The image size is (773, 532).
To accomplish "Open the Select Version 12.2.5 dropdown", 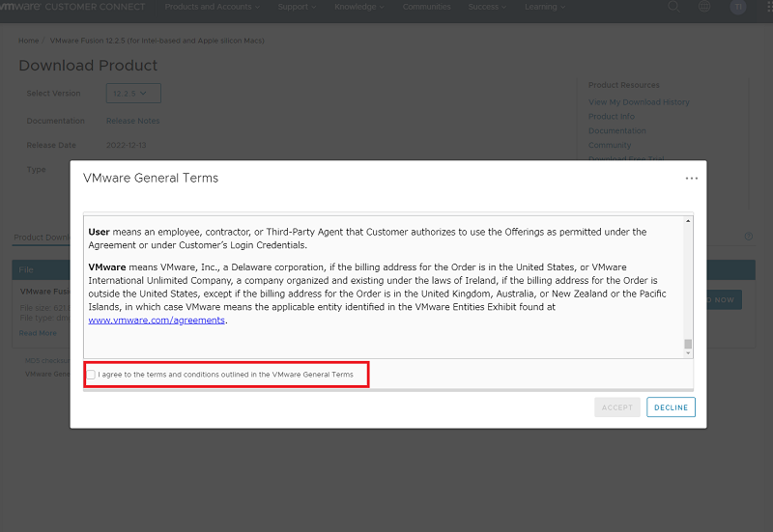I will click(x=133, y=93).
